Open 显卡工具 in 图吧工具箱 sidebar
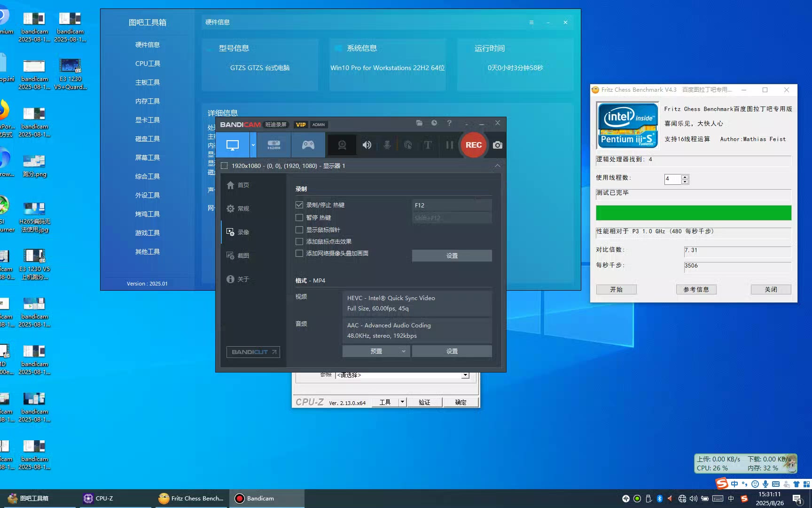 (x=148, y=120)
